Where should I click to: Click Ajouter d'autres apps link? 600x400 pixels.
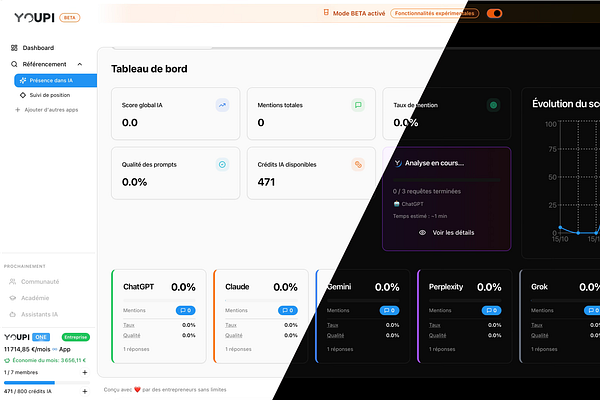[x=51, y=110]
